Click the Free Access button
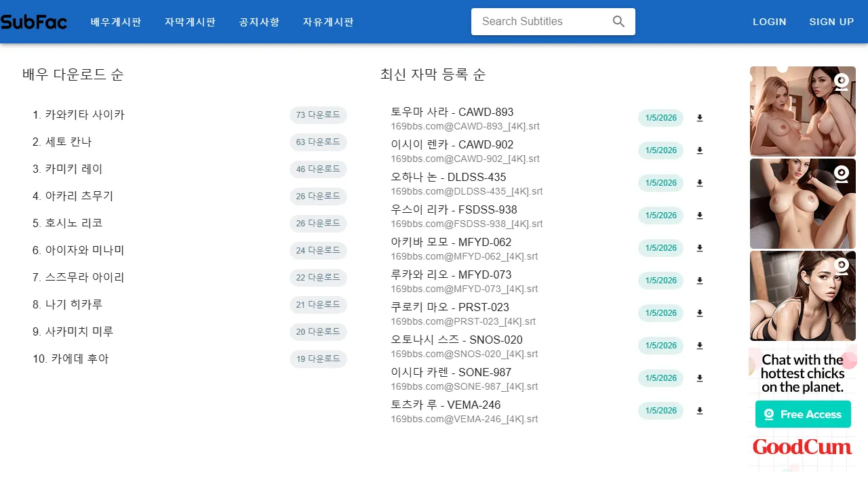The image size is (868, 488). click(803, 414)
